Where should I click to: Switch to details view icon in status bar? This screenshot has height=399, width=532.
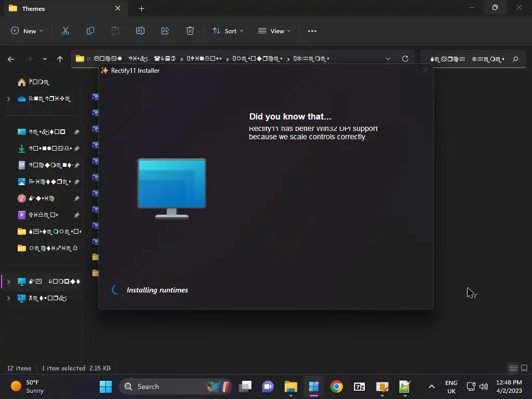513,368
